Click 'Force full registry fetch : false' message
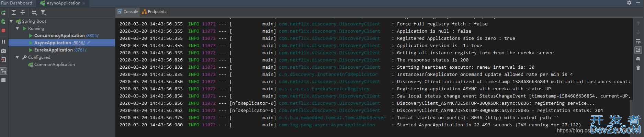The image size is (644, 137). 442,24
